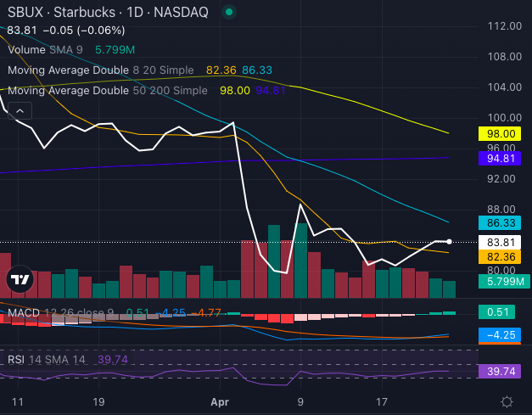The image size is (532, 415).
Task: Click the 0.51 MACD histogram axis label
Action: [x=496, y=312]
